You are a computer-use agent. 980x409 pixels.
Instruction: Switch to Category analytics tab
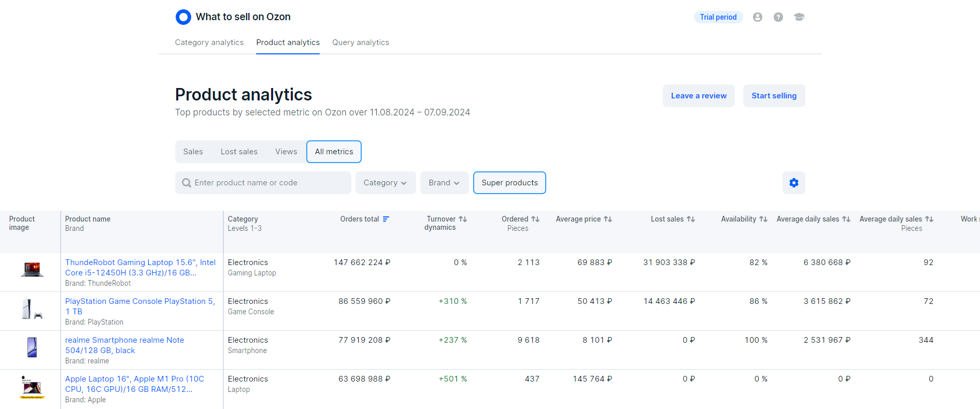click(209, 42)
